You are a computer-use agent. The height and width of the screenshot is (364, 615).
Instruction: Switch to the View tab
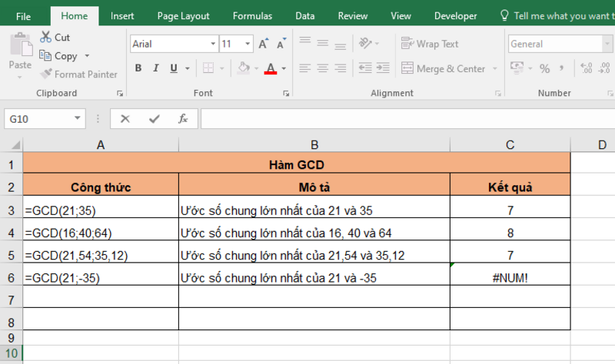tap(401, 16)
